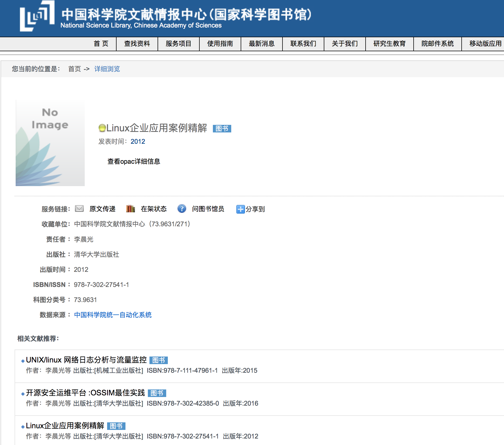Open Linux企业应用案例精解 in the recommendation list
This screenshot has height=445, width=504.
pos(65,426)
